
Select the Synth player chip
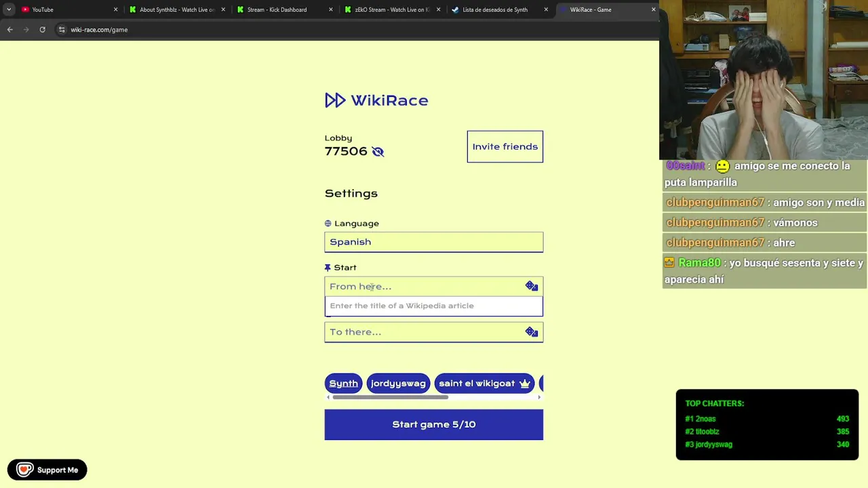(x=344, y=384)
